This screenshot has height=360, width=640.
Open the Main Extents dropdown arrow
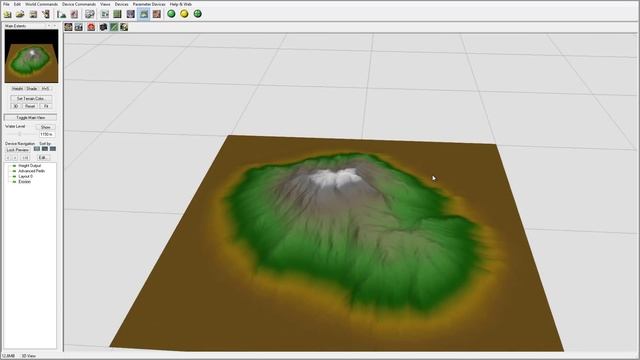tap(49, 26)
